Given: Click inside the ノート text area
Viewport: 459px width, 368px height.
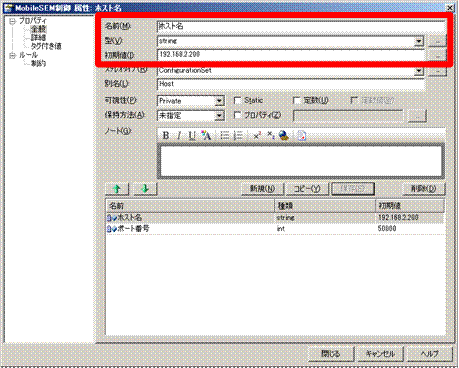Looking at the screenshot, I should (x=301, y=161).
